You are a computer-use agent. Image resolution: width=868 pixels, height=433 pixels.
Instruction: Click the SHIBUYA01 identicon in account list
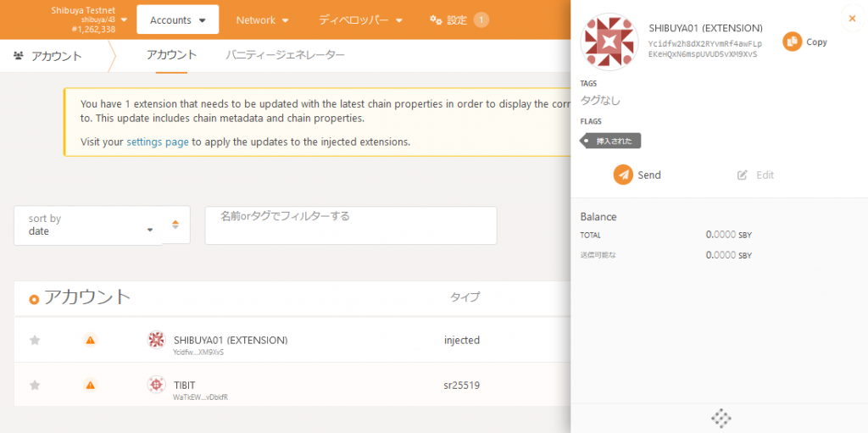coord(156,340)
